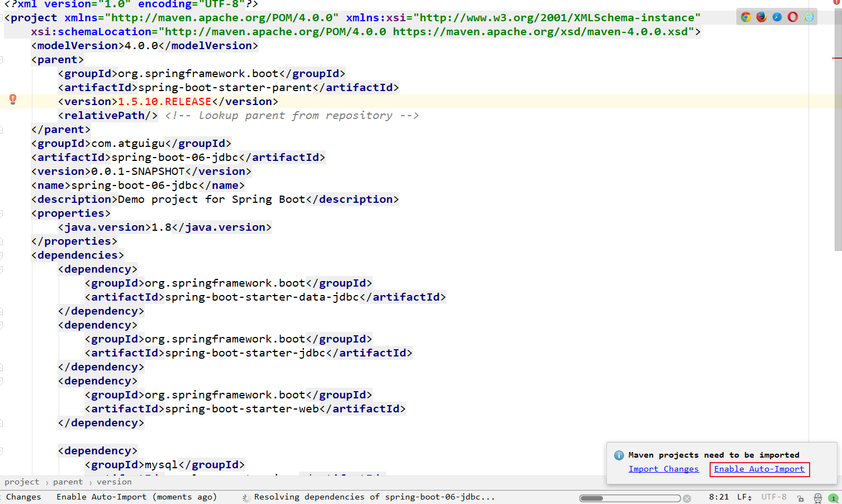Click 'com.atguigu' groupId value
The width and height of the screenshot is (842, 504).
pos(128,143)
